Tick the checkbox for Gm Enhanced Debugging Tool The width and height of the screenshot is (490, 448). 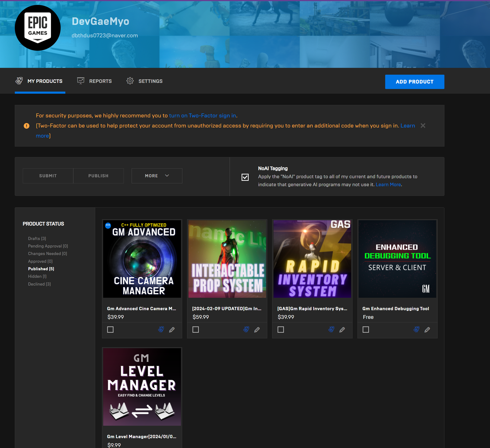click(365, 329)
